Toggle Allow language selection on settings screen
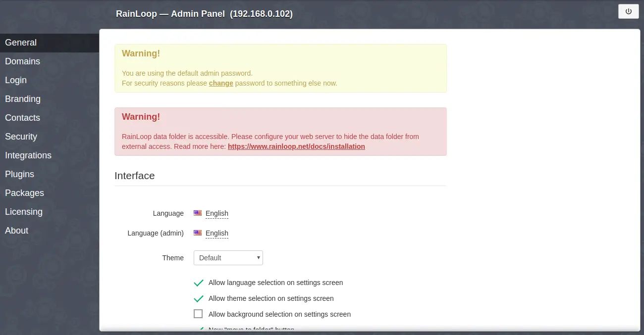 (198, 283)
